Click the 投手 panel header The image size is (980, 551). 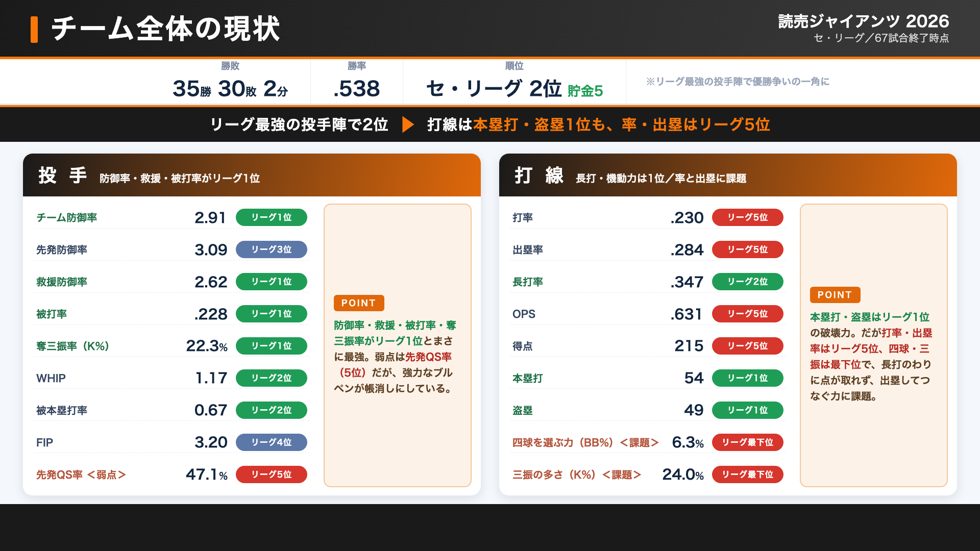point(252,175)
